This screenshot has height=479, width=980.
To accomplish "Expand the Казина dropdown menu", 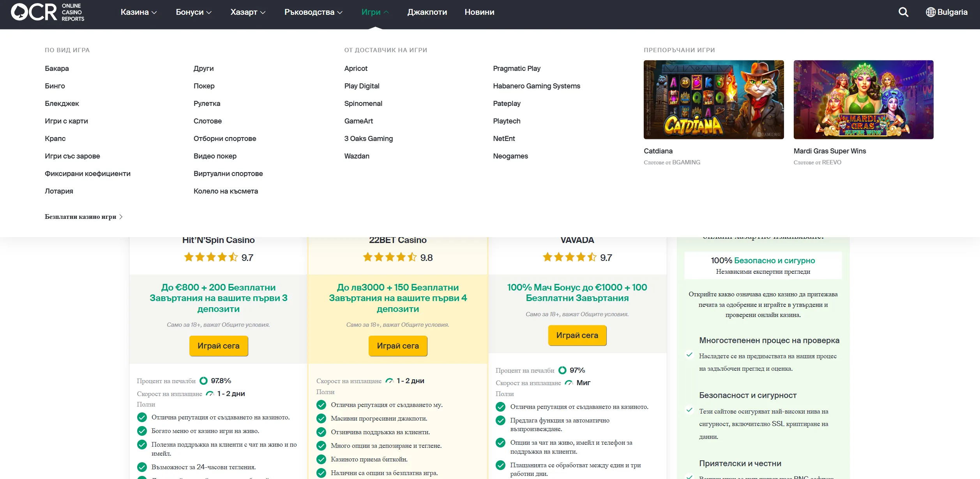I will point(139,12).
